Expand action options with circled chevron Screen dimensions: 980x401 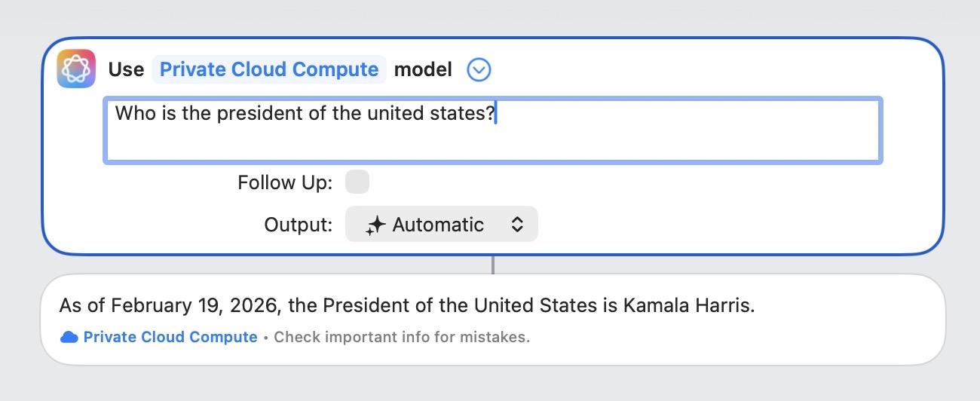(x=479, y=70)
